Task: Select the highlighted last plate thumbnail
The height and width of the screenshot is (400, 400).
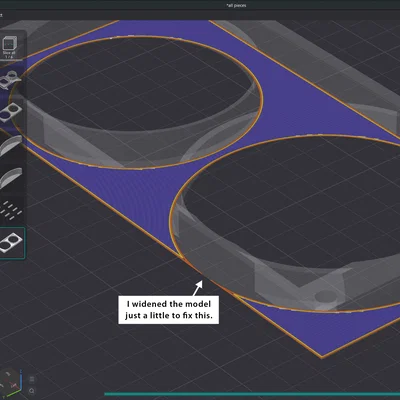Action: 11,243
